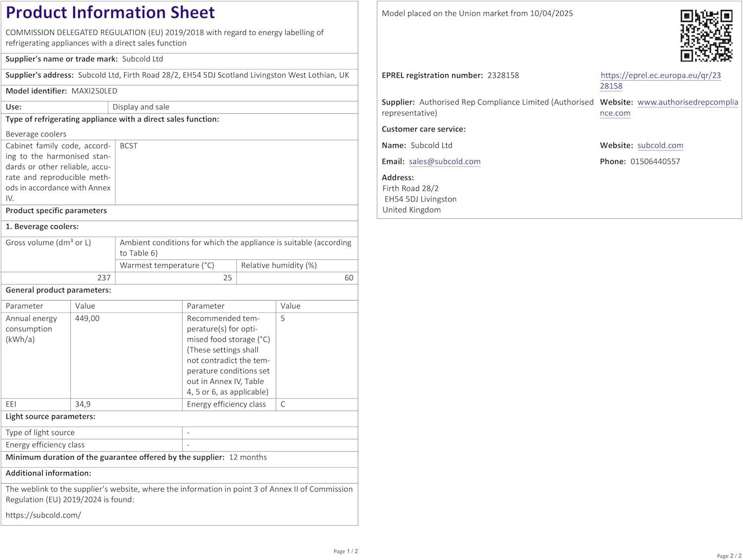This screenshot has height=560, width=743.
Task: Click the gross volume value 237
Action: pos(104,278)
